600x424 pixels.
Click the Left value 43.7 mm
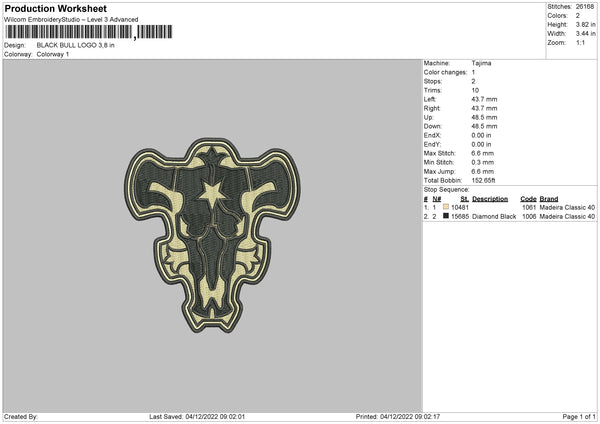[x=484, y=99]
